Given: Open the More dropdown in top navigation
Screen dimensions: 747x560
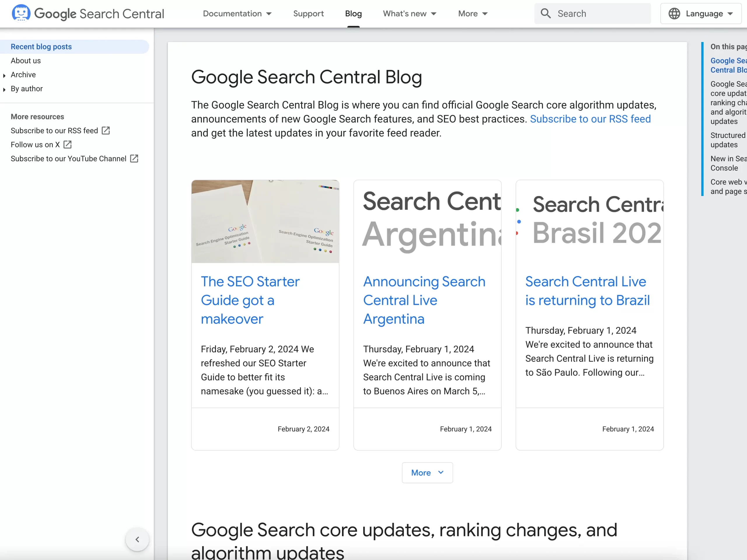Looking at the screenshot, I should [x=472, y=13].
